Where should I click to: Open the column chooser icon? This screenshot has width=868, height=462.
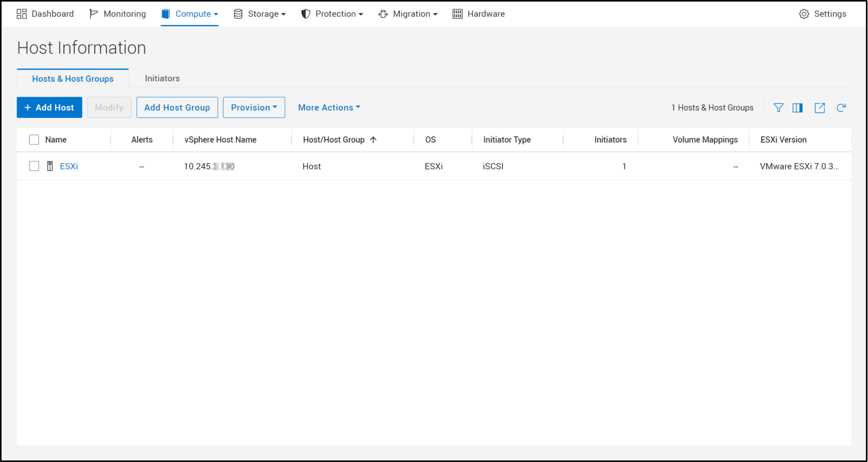[x=798, y=108]
